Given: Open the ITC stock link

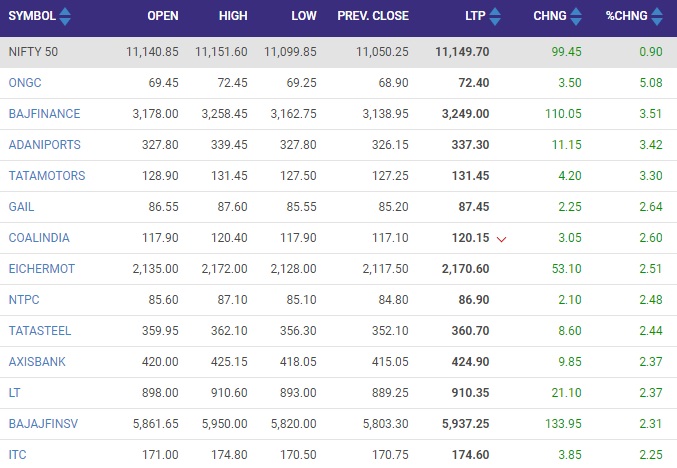Looking at the screenshot, I should [17, 455].
